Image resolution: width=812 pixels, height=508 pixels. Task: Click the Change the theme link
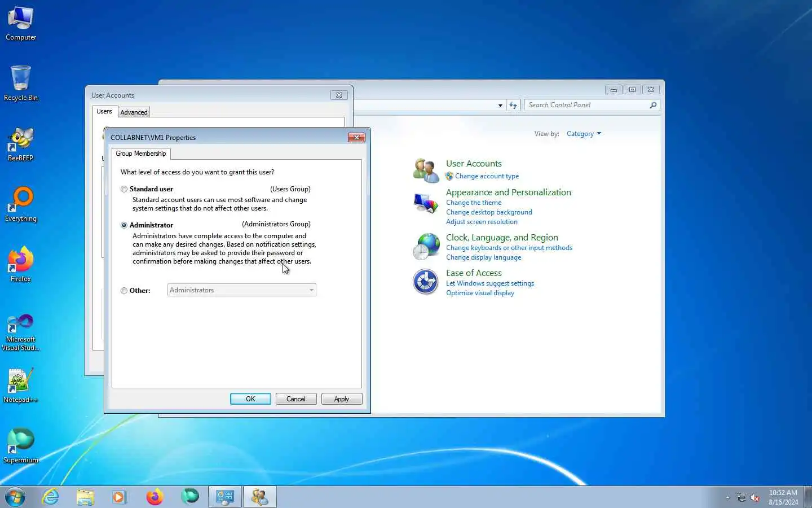pos(474,203)
